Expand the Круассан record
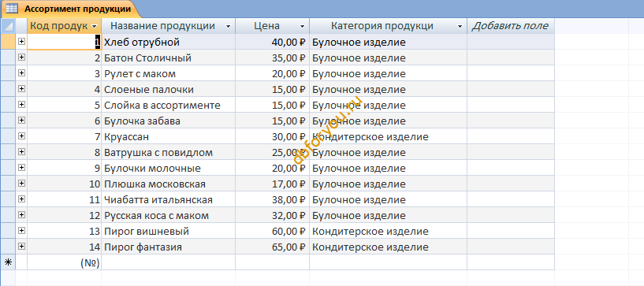The image size is (644, 286). [21, 136]
